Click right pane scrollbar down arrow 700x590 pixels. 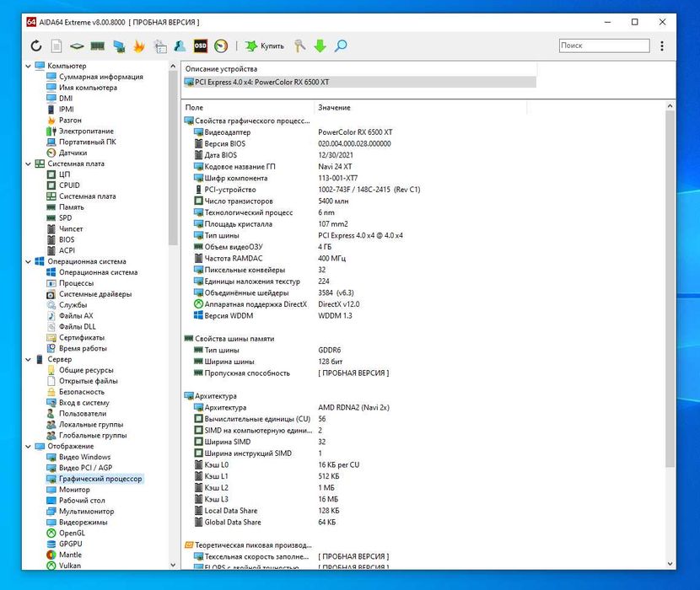pos(670,564)
